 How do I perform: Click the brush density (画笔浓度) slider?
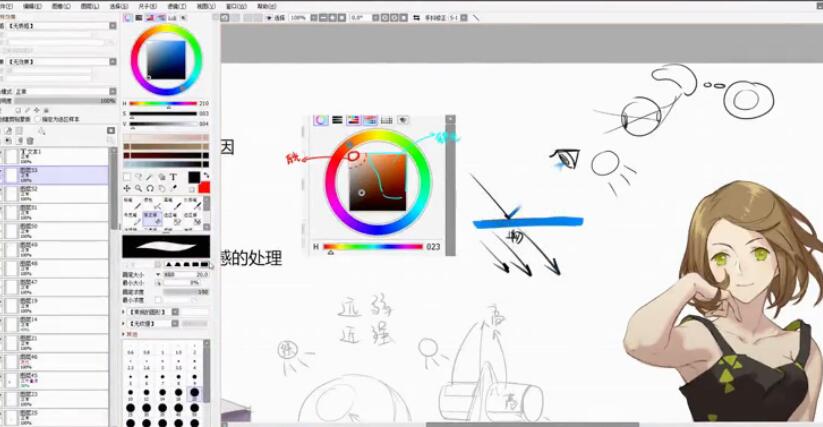(x=186, y=292)
